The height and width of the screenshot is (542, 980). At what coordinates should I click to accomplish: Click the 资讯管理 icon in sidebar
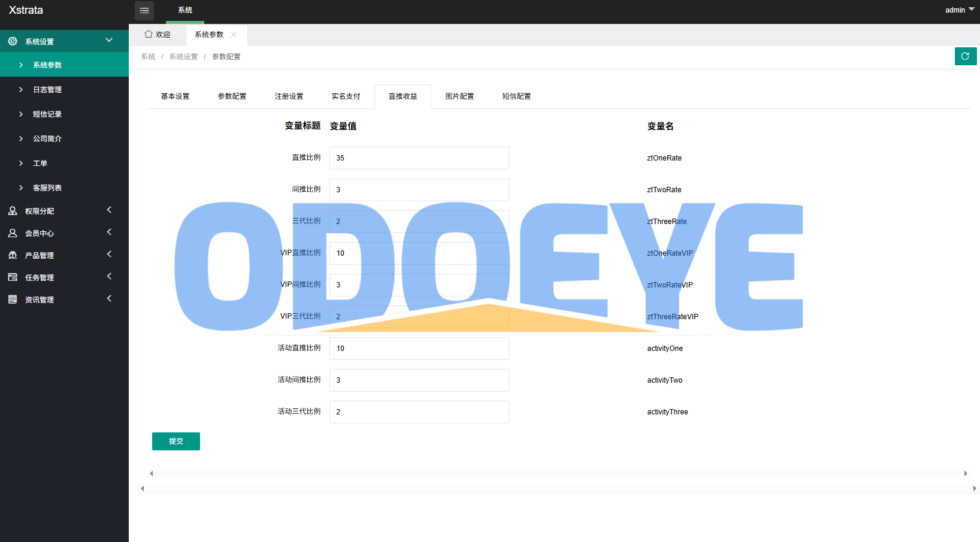pyautogui.click(x=13, y=299)
